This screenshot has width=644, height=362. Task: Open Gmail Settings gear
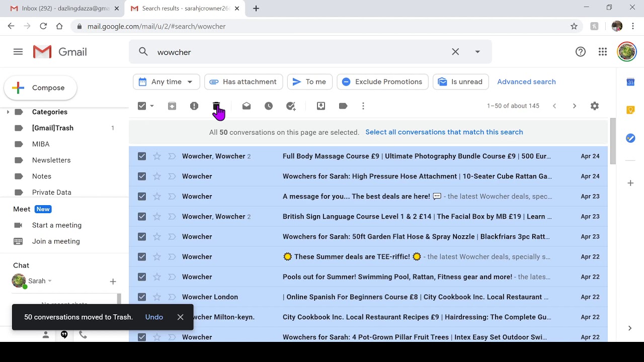[595, 106]
